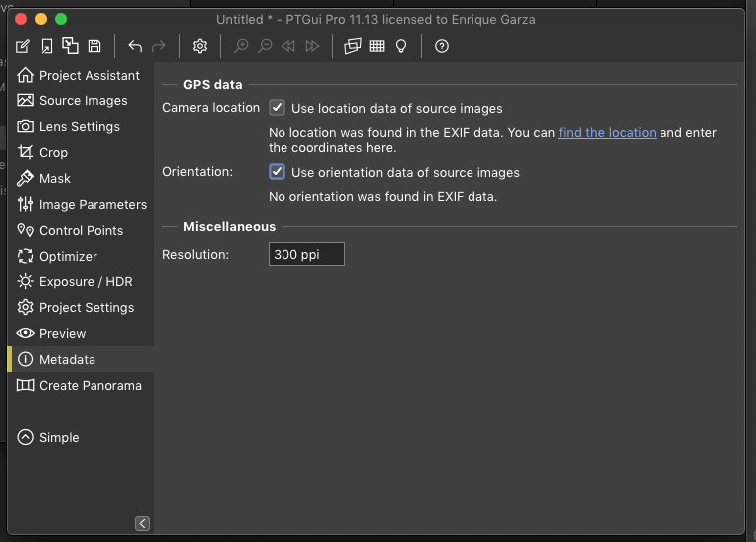Screen dimensions: 756x542
Task: Click the undo arrow in toolbar
Action: tap(135, 46)
